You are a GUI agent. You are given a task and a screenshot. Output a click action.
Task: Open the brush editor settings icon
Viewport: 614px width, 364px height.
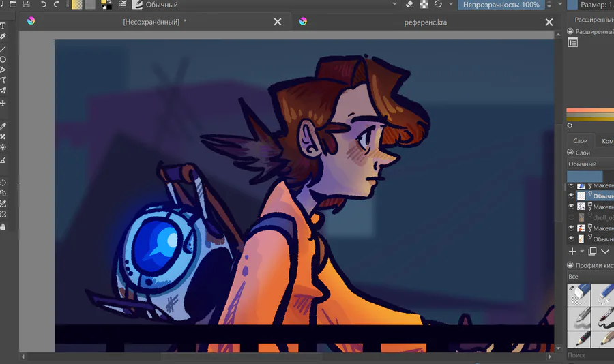(x=123, y=4)
